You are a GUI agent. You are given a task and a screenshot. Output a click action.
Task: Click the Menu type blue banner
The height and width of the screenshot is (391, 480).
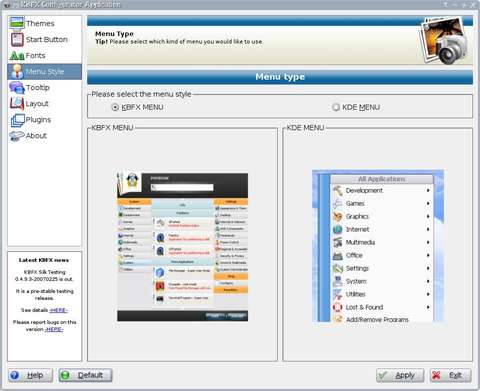[280, 77]
